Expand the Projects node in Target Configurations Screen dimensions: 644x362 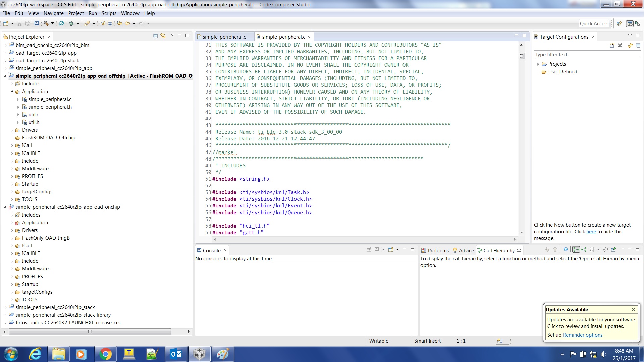tap(539, 64)
